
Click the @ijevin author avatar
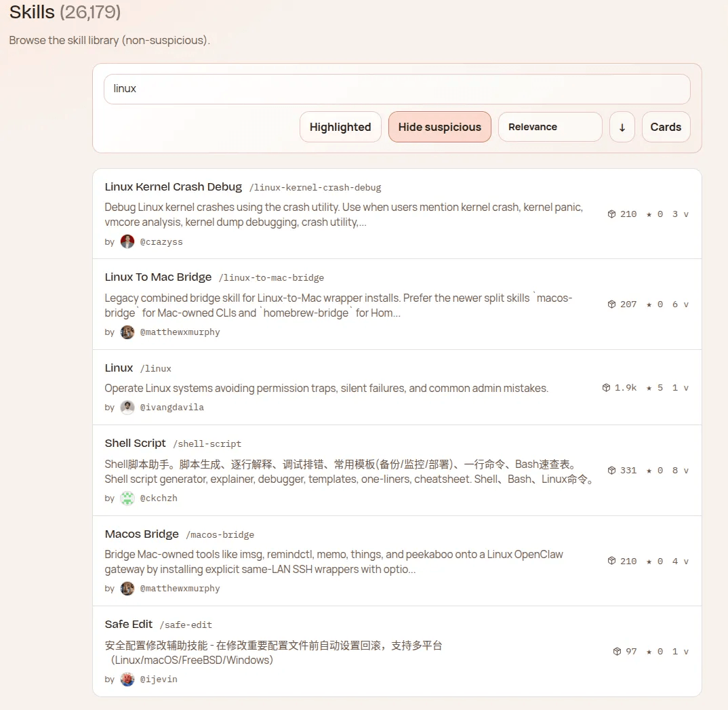click(127, 679)
